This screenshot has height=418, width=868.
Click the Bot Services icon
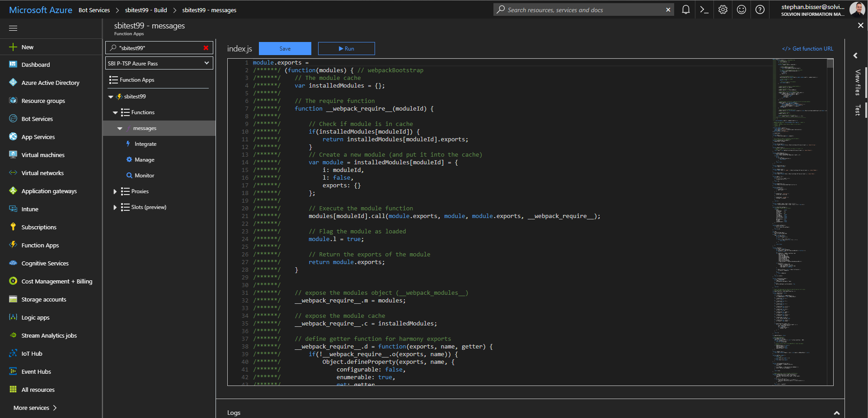(x=13, y=119)
